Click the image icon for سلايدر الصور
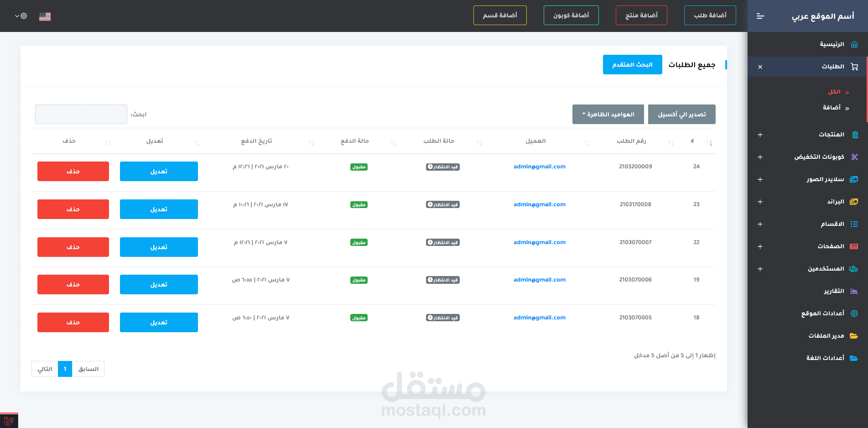868x428 pixels. coord(854,179)
